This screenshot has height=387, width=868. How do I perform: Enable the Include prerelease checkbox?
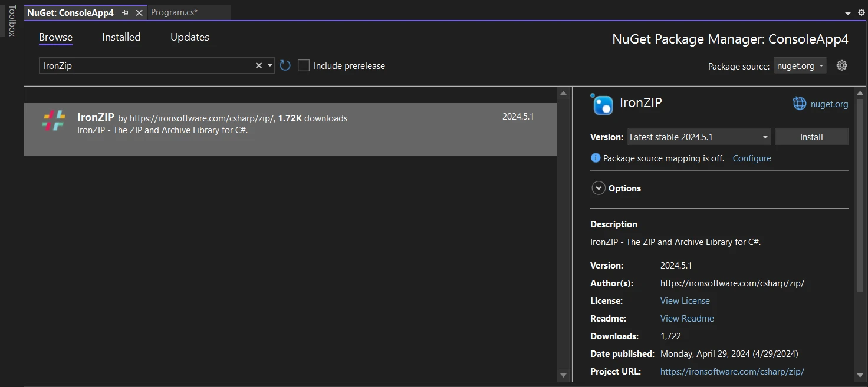[x=304, y=65]
